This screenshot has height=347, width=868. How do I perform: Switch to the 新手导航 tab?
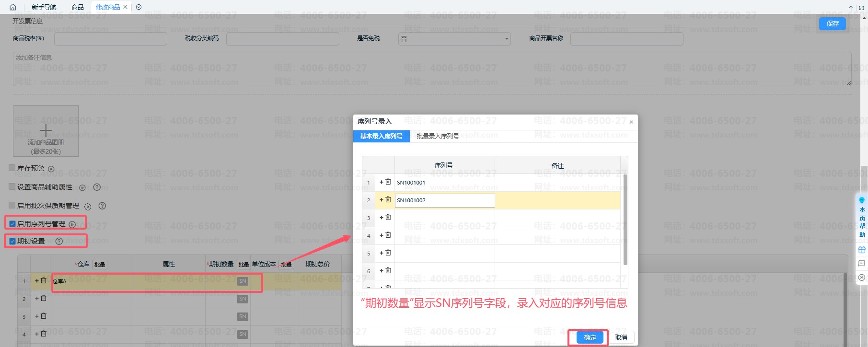(x=44, y=7)
